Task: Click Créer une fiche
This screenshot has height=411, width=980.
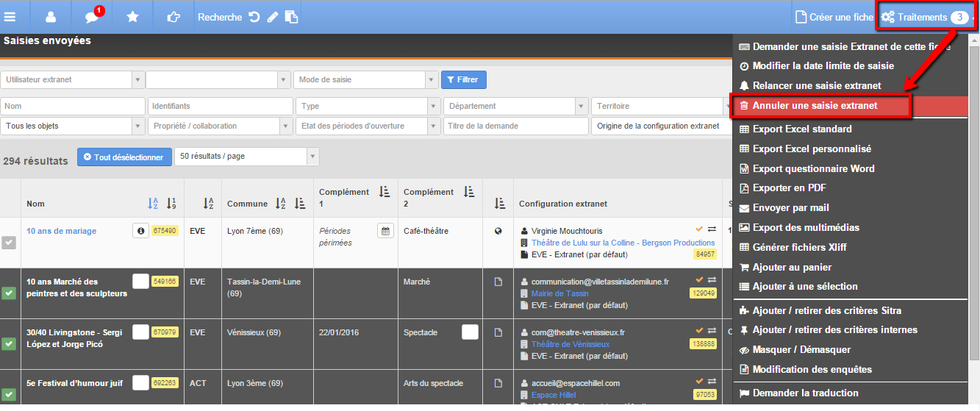Action: click(x=835, y=17)
